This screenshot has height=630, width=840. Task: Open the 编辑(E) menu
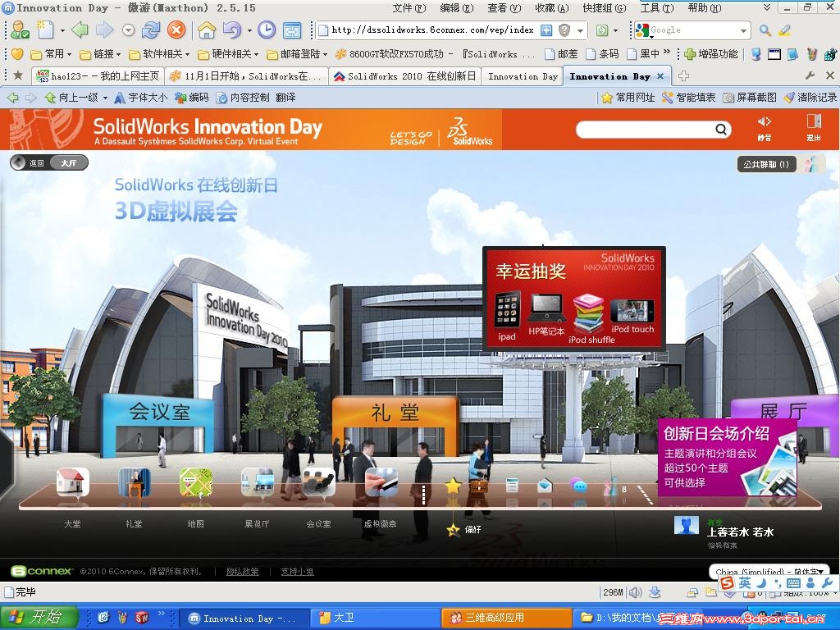pyautogui.click(x=456, y=8)
